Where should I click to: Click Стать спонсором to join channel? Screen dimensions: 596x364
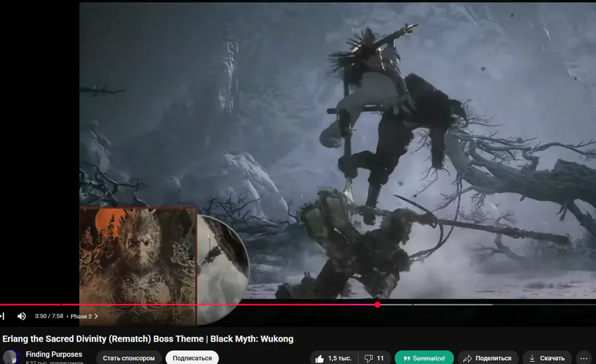tap(129, 358)
